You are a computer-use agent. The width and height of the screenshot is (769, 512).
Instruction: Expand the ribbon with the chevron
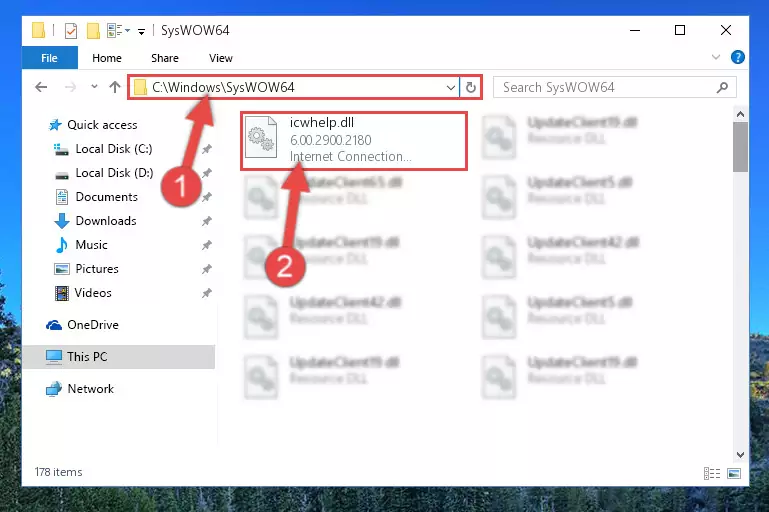click(716, 57)
